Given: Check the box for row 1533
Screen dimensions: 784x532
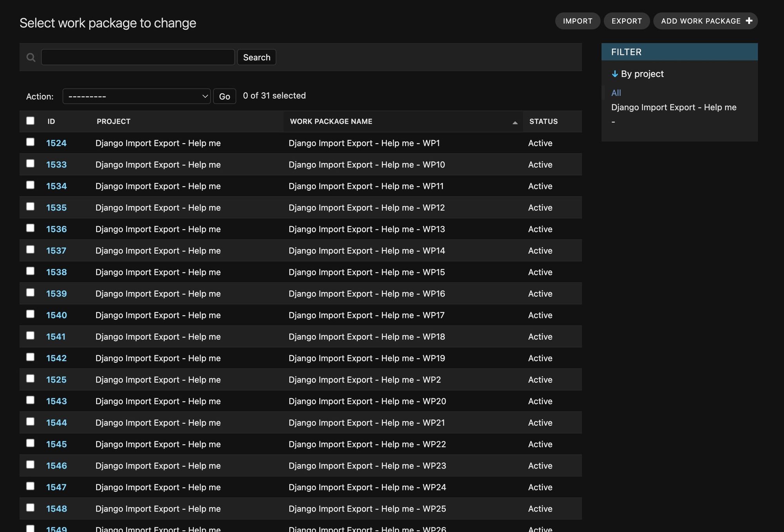Looking at the screenshot, I should tap(30, 163).
